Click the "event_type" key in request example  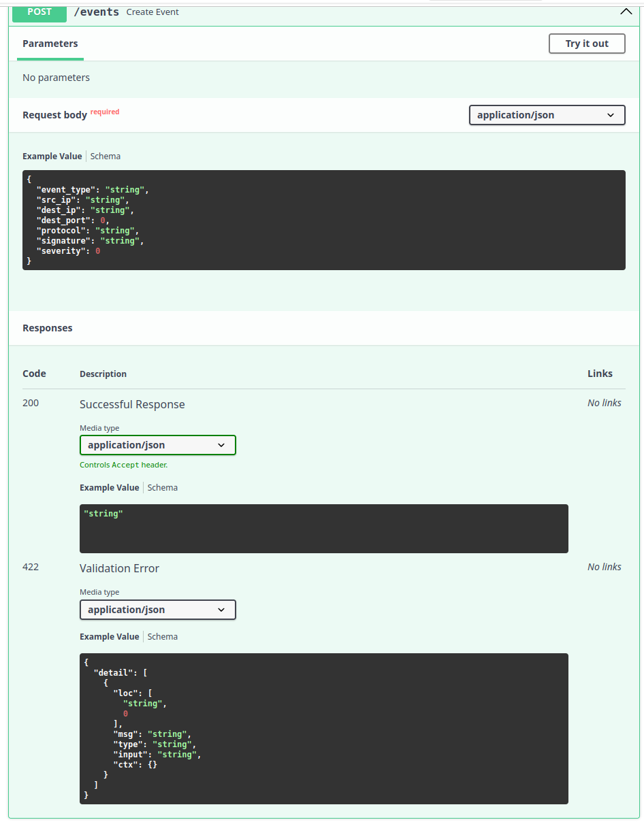(x=65, y=190)
